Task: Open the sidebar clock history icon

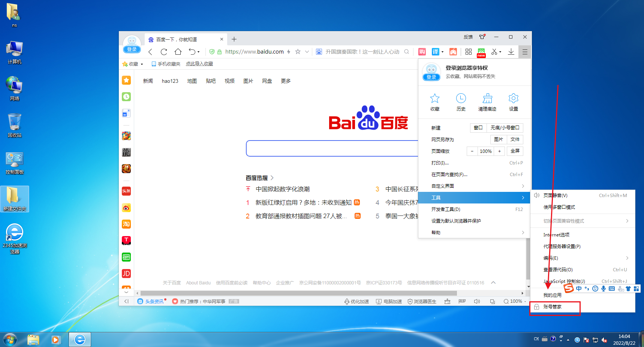Action: [x=126, y=97]
